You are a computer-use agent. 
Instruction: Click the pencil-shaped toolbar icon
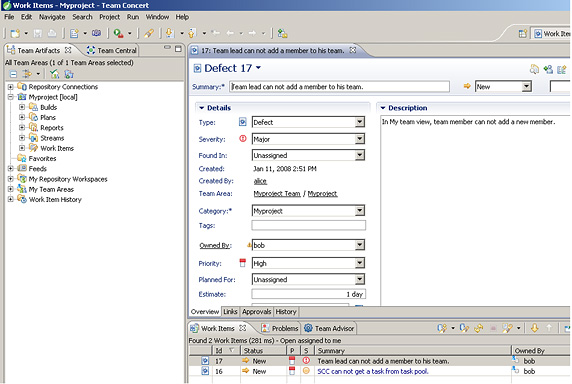148,34
